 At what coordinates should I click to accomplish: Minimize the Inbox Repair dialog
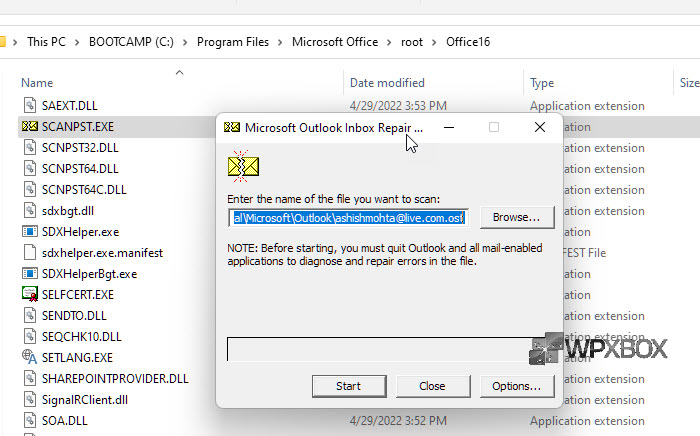tap(449, 127)
